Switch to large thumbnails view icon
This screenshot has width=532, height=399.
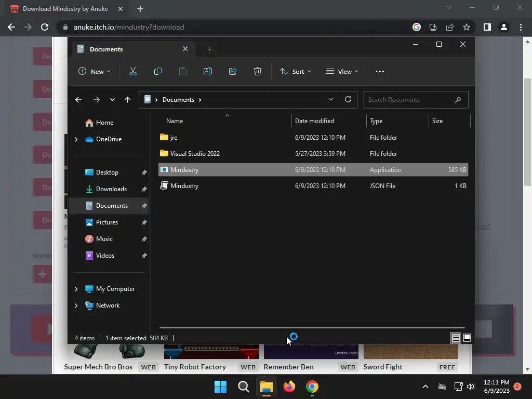[x=467, y=338]
